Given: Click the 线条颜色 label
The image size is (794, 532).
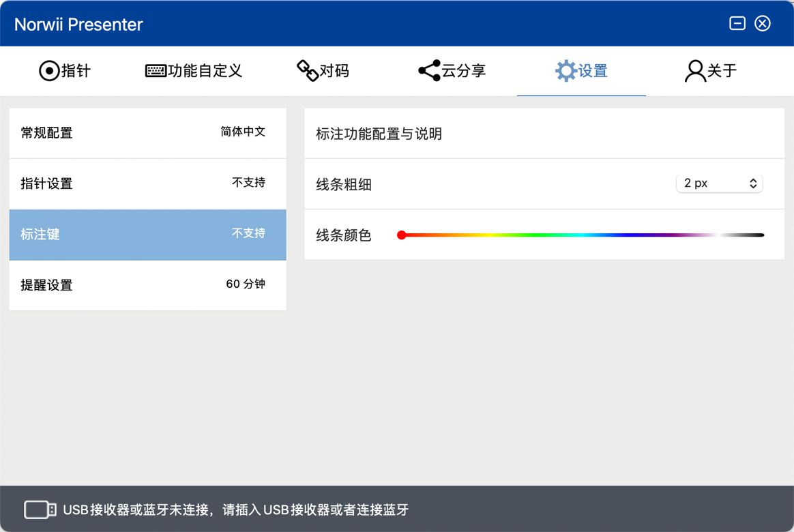Looking at the screenshot, I should 344,235.
